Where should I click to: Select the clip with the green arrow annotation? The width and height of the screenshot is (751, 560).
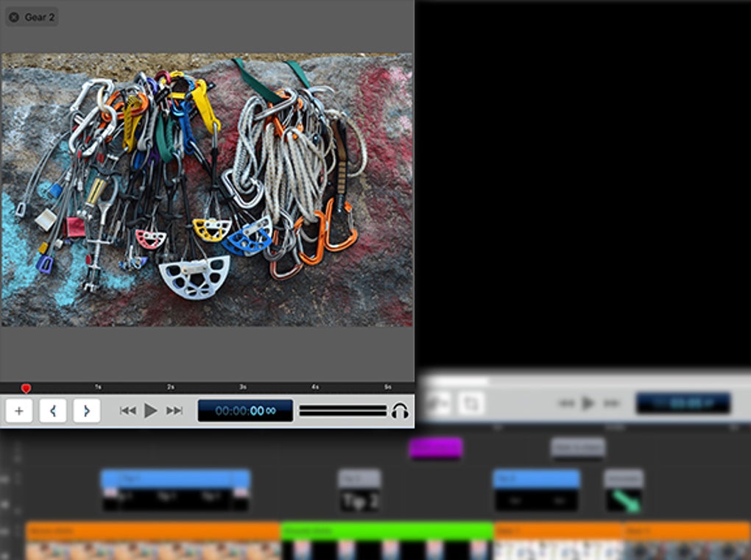tap(624, 492)
